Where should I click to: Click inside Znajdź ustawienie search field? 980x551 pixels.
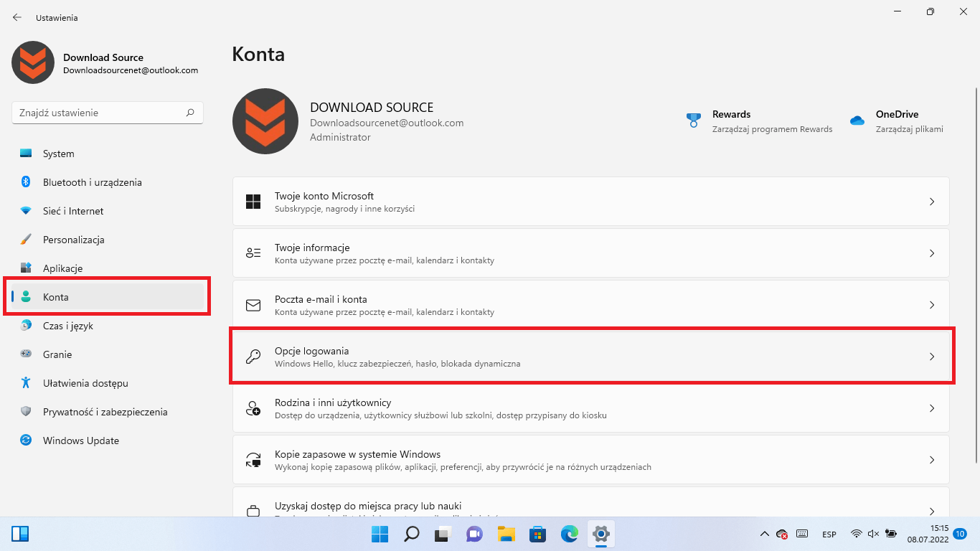coord(108,113)
